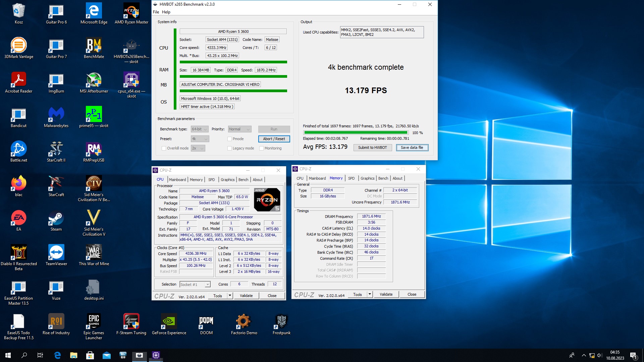644x362 pixels.
Task: Expand Benchmark type 64-bit dropdown
Action: pos(200,129)
